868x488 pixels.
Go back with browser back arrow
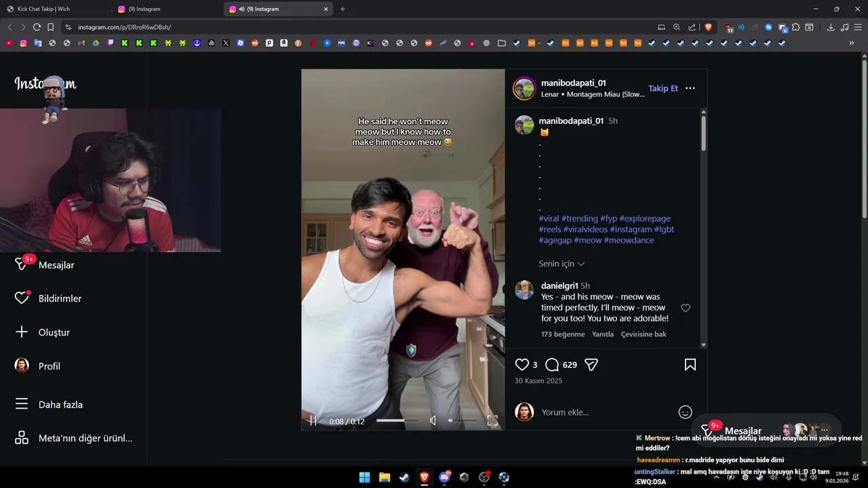coord(9,27)
